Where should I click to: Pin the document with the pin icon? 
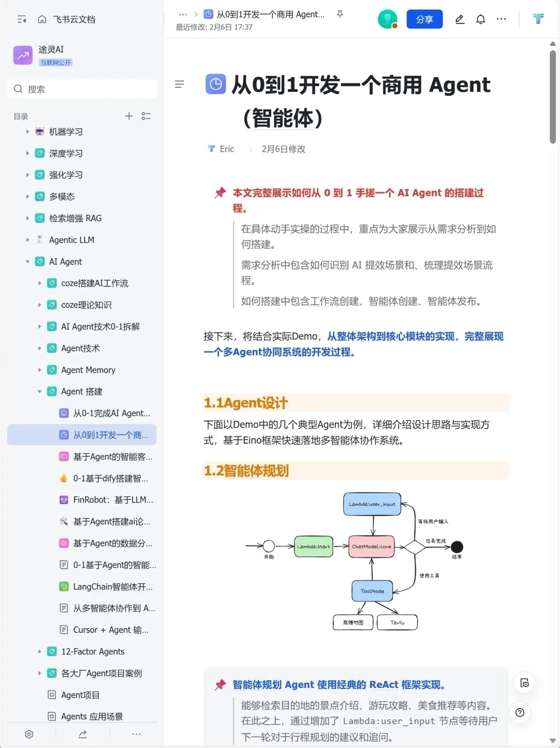click(340, 14)
